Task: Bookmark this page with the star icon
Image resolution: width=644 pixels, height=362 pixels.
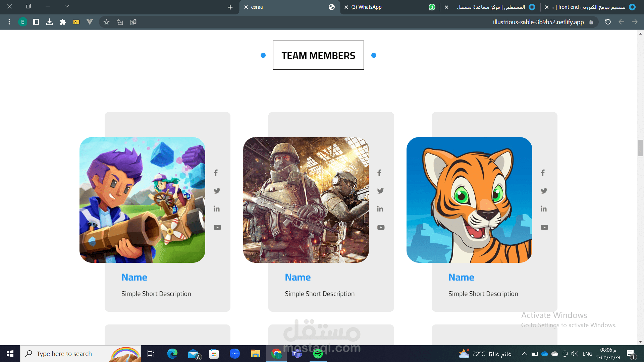Action: (106, 22)
